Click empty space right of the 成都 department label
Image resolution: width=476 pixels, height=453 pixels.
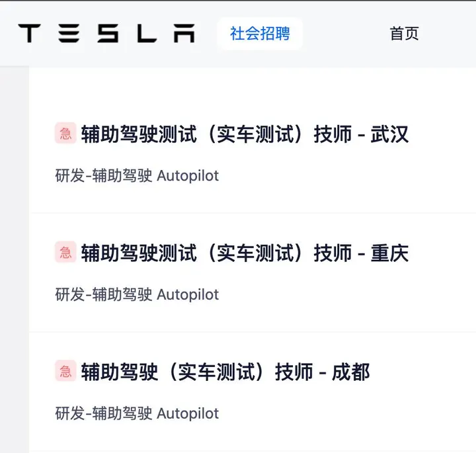pos(346,413)
